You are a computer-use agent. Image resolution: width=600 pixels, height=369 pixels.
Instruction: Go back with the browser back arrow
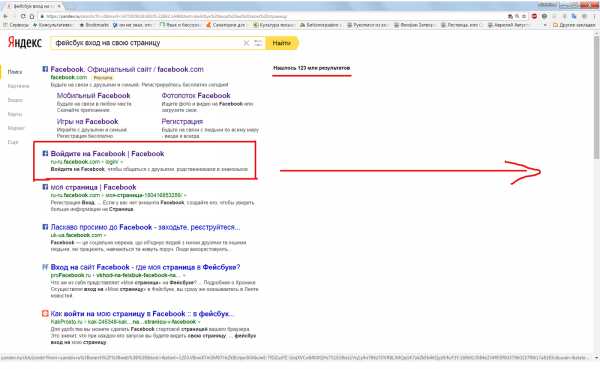click(5, 16)
